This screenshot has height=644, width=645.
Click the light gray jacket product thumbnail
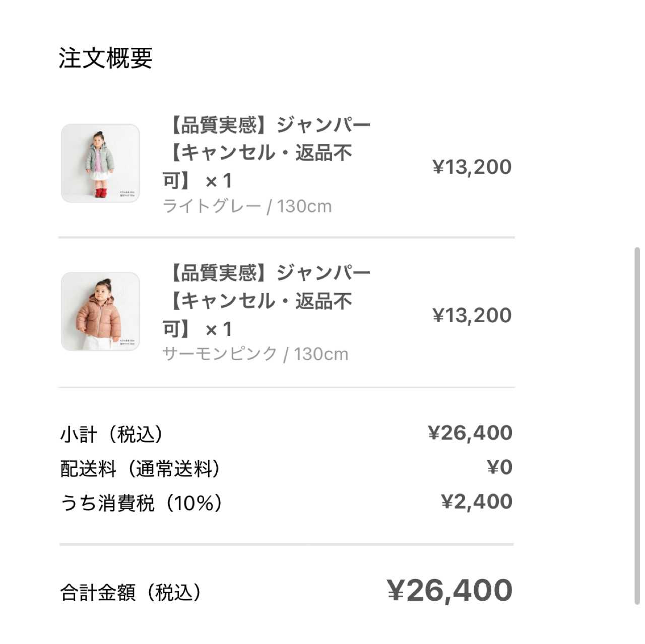100,164
